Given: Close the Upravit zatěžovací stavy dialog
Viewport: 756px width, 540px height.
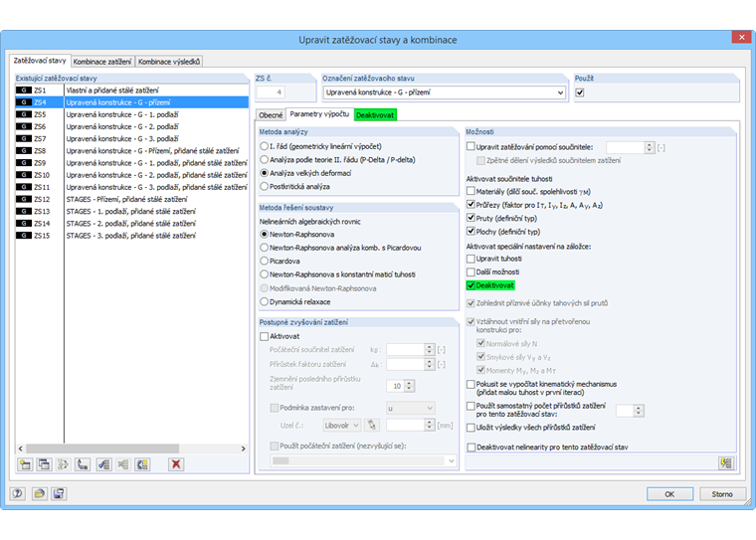Looking at the screenshot, I should pyautogui.click(x=741, y=38).
